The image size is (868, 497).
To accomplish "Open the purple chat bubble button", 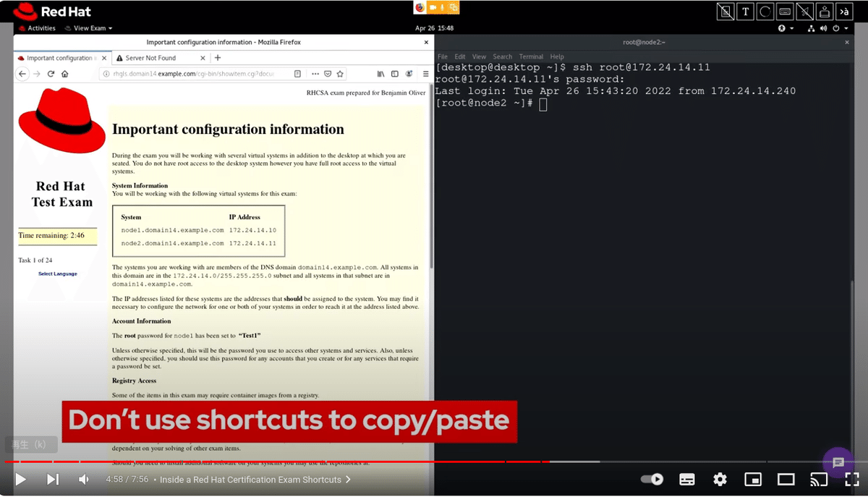I will 838,463.
